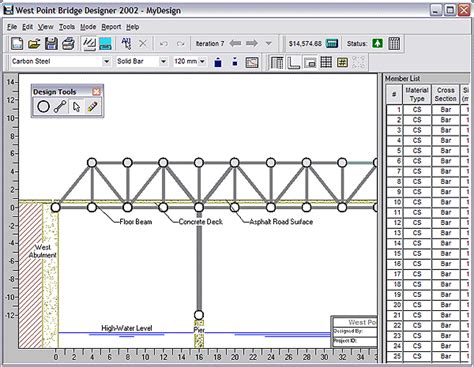
Task: Toggle the Member List panel visibility
Action: point(277,62)
